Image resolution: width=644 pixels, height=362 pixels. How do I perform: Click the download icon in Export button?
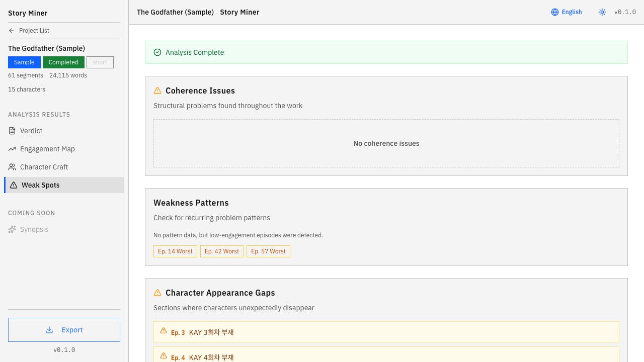pyautogui.click(x=49, y=330)
